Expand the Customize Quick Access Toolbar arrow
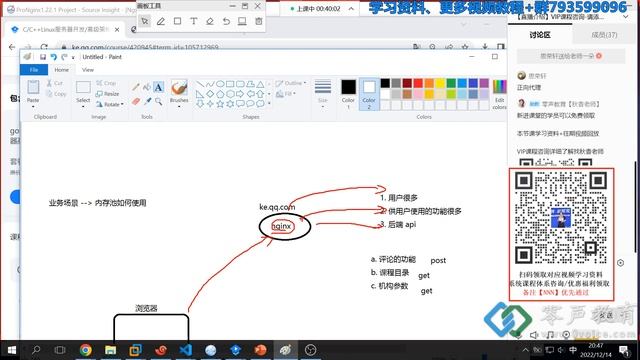 point(73,58)
